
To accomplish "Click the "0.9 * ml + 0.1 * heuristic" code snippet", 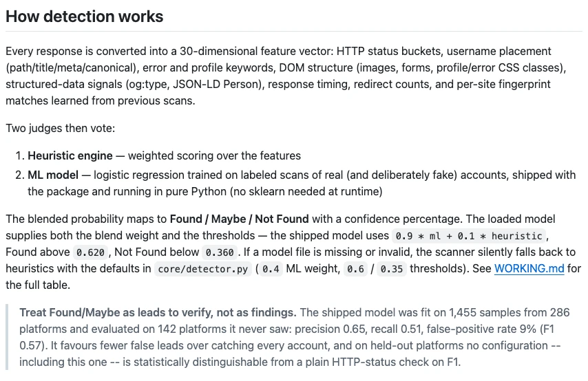I will click(469, 236).
